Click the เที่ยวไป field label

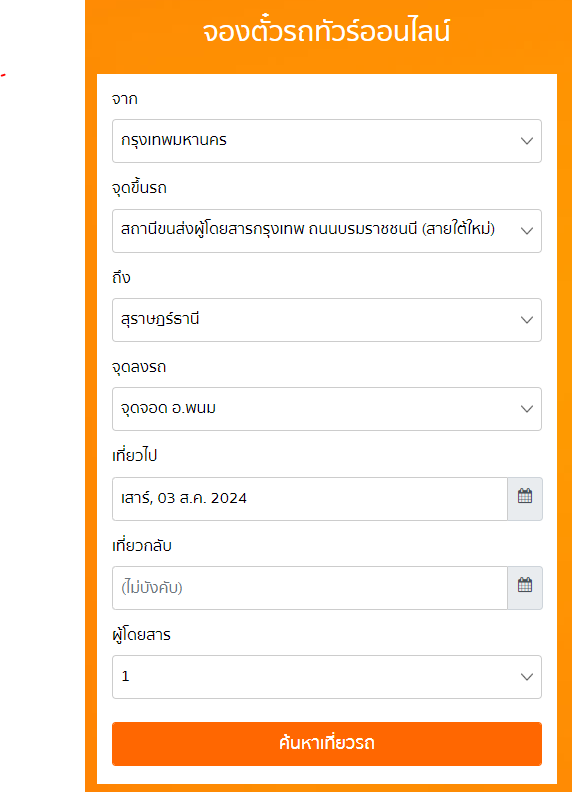tap(134, 455)
